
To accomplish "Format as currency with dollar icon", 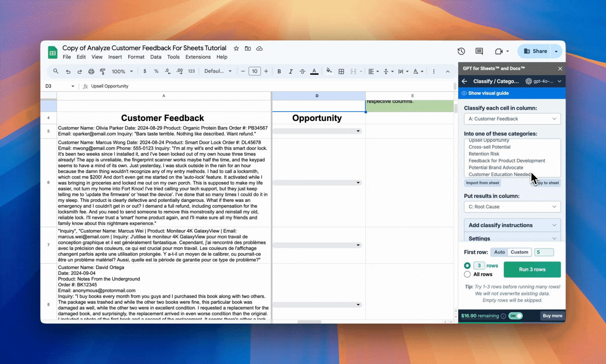I will tap(145, 71).
